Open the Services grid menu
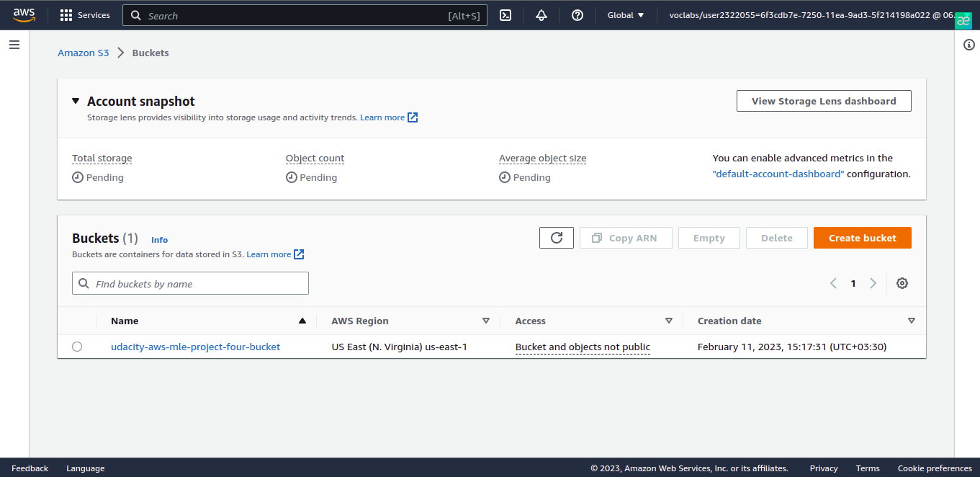This screenshot has width=980, height=477. (x=66, y=15)
